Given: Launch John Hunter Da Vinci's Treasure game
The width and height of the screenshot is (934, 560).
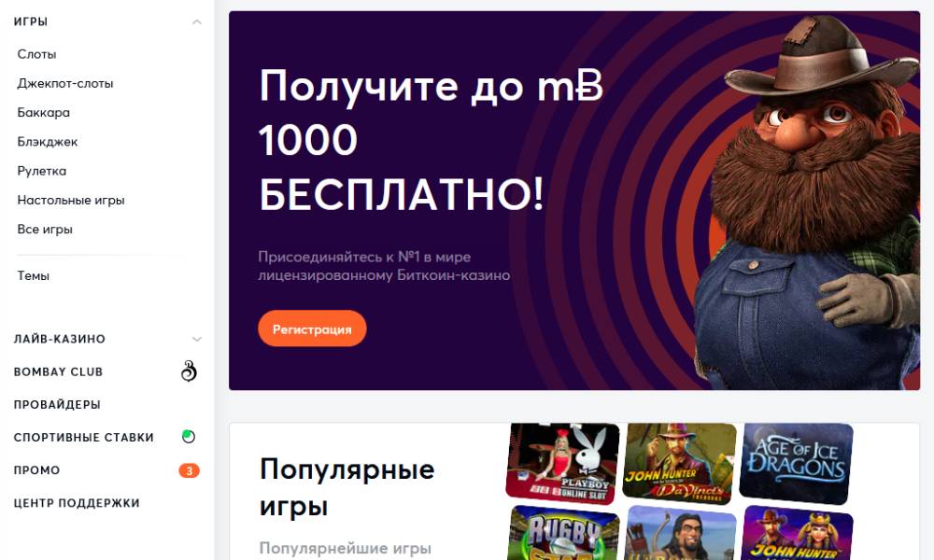Looking at the screenshot, I should pyautogui.click(x=679, y=462).
